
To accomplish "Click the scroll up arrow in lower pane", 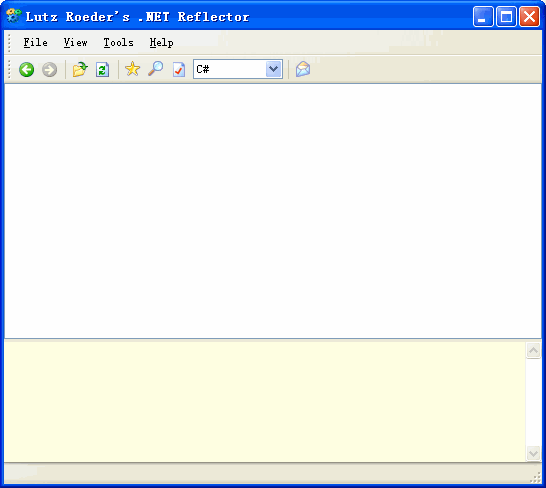I will pyautogui.click(x=533, y=350).
